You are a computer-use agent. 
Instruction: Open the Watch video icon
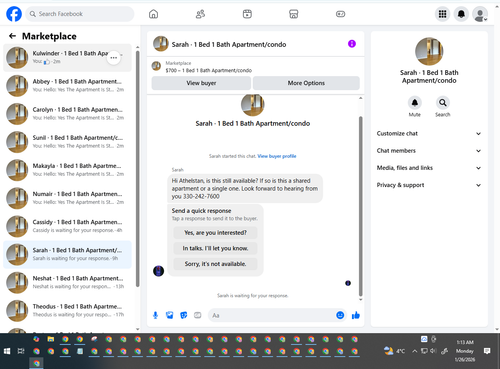coord(247,14)
